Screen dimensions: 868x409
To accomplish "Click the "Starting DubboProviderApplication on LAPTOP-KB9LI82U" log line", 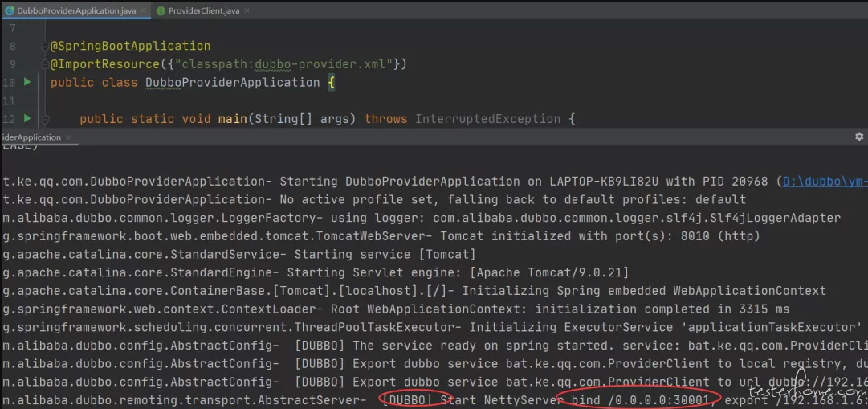I will (x=435, y=182).
